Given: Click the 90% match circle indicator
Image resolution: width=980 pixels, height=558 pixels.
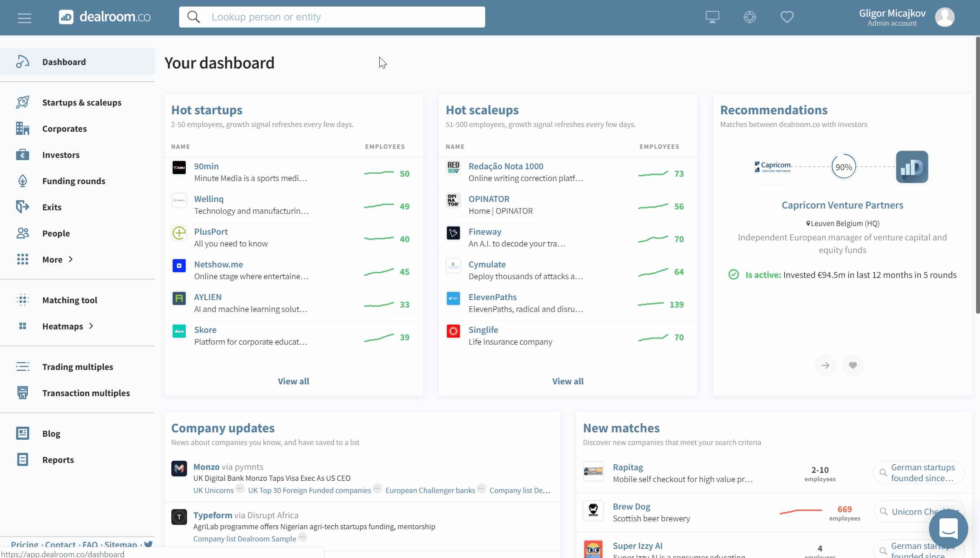Looking at the screenshot, I should (844, 167).
